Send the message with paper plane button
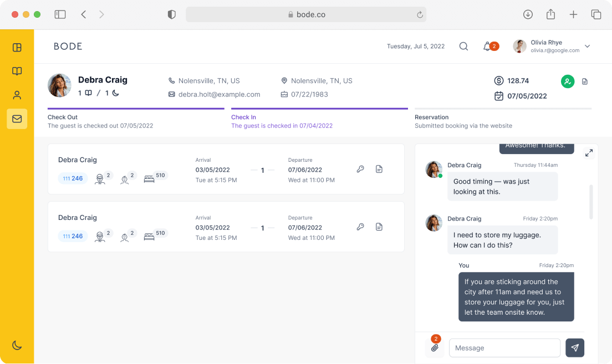Image resolution: width=612 pixels, height=364 pixels. pos(575,347)
